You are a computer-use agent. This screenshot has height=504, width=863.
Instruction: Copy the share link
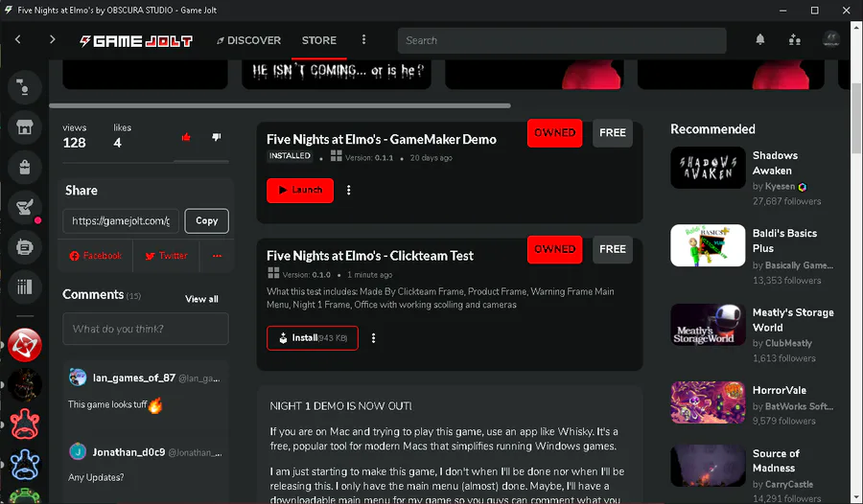207,220
